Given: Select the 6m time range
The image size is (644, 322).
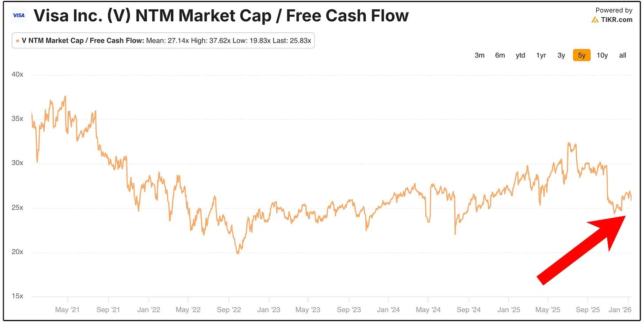Looking at the screenshot, I should pos(500,55).
